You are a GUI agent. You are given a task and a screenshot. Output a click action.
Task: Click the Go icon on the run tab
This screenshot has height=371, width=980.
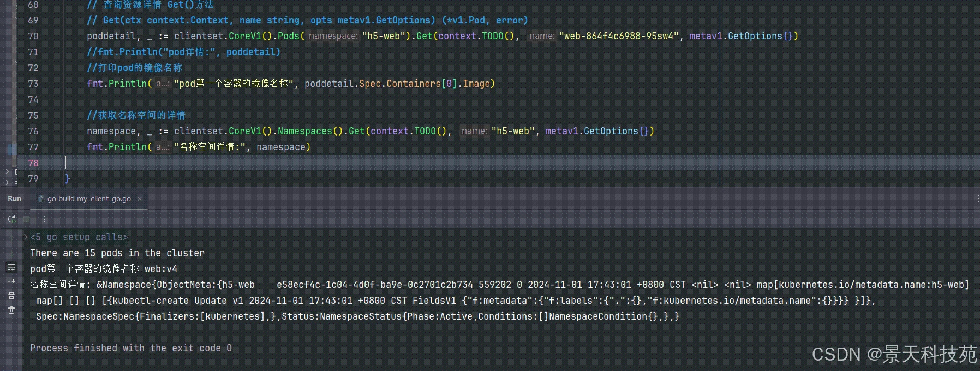pos(41,199)
